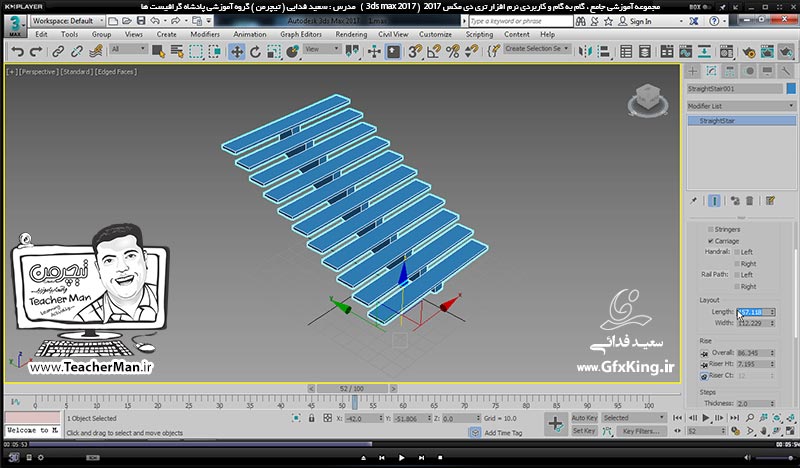This screenshot has width=800, height=468.
Task: Click the Align tool icon
Action: coord(604,52)
